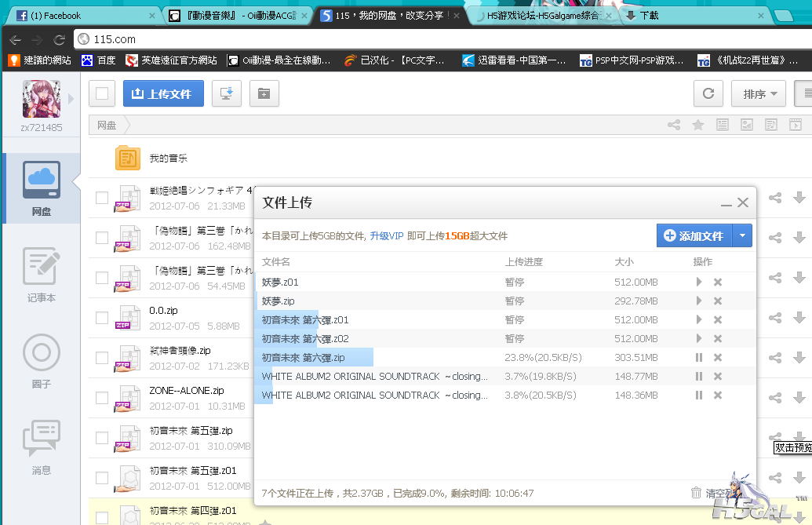Click the browser back arrow

pyautogui.click(x=15, y=39)
